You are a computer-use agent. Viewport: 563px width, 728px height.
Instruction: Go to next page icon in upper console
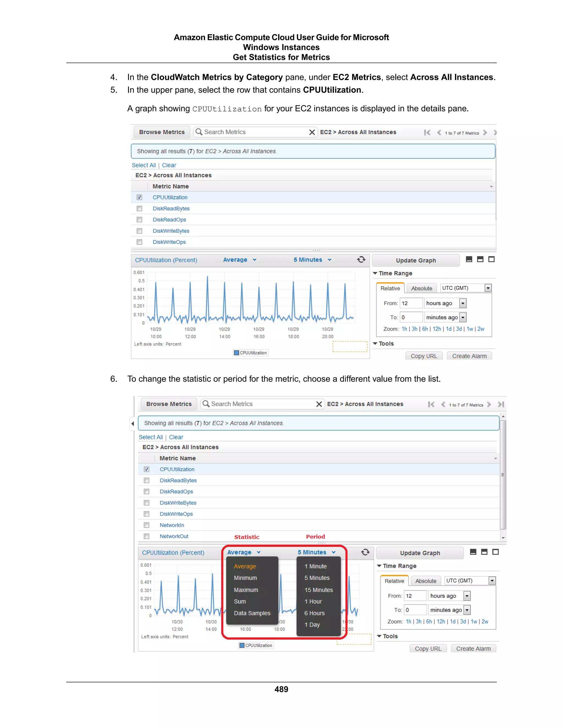pos(485,133)
